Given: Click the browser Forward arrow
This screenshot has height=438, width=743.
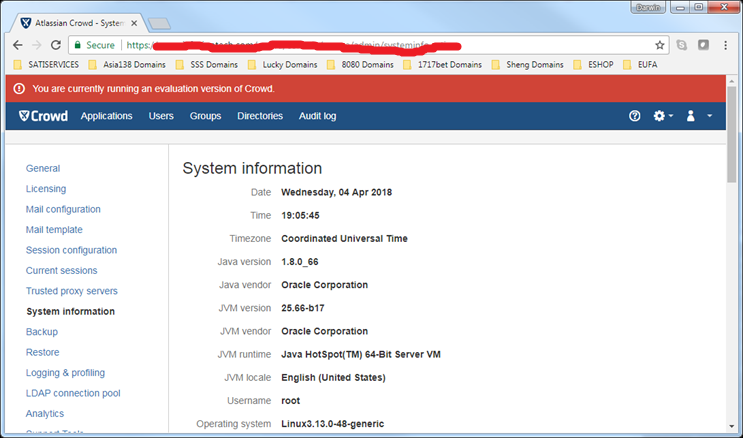Looking at the screenshot, I should tap(36, 45).
